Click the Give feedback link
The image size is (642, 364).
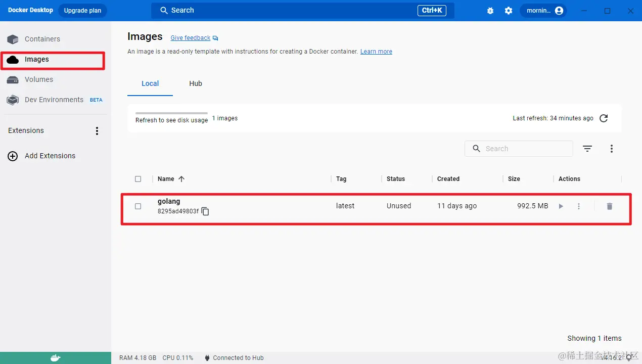pos(190,38)
